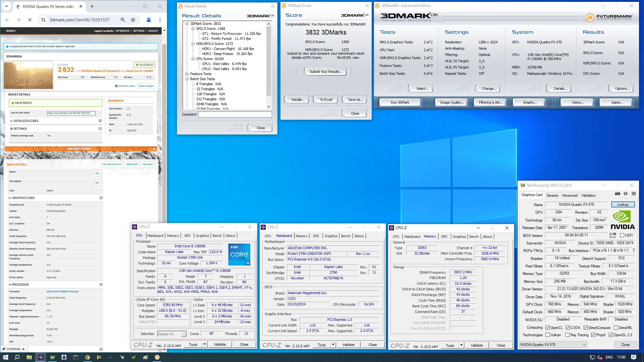The height and width of the screenshot is (362, 644).
Task: Open SPD tab in the Mainboard CPU-Z window
Action: pos(316,236)
